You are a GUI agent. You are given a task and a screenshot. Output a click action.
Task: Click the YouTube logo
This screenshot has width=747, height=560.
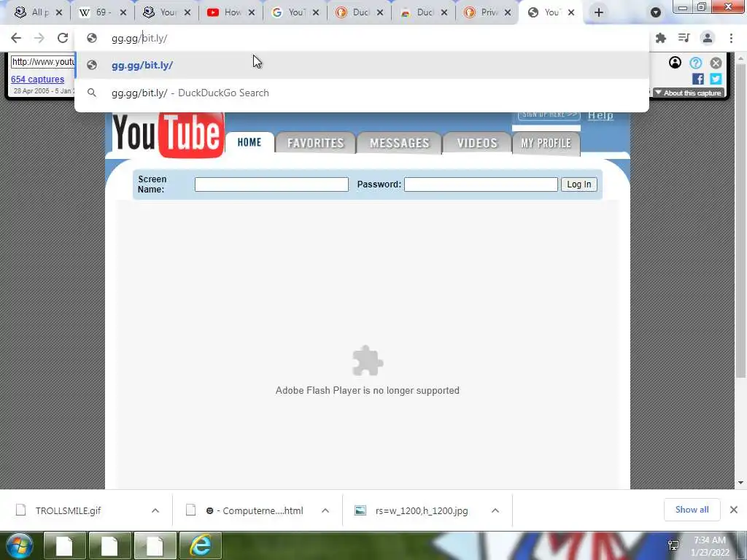pyautogui.click(x=168, y=134)
